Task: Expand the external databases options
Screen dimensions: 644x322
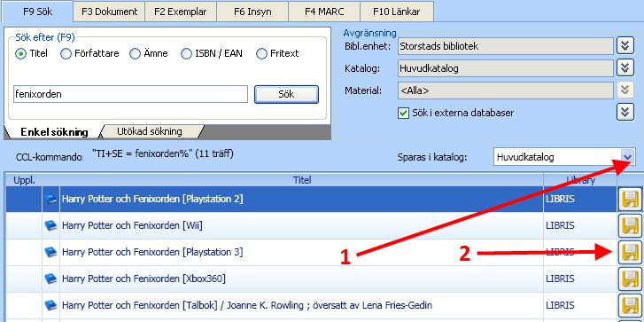Action: (x=625, y=112)
